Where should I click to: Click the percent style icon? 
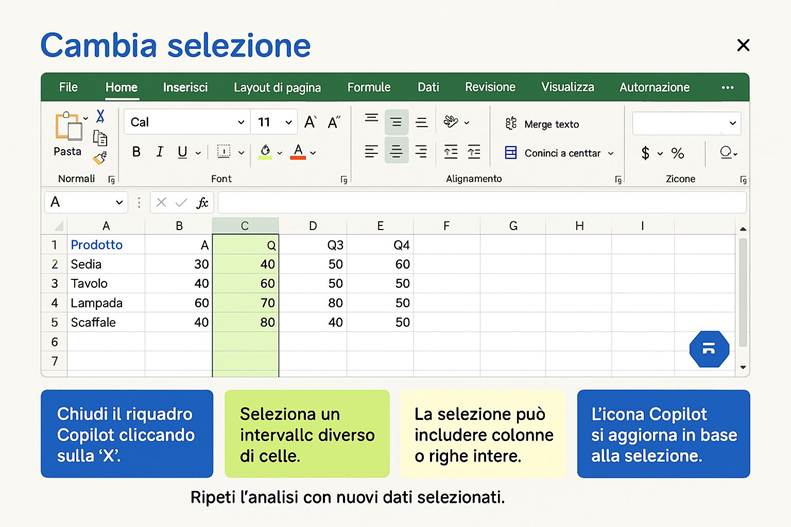coord(677,153)
